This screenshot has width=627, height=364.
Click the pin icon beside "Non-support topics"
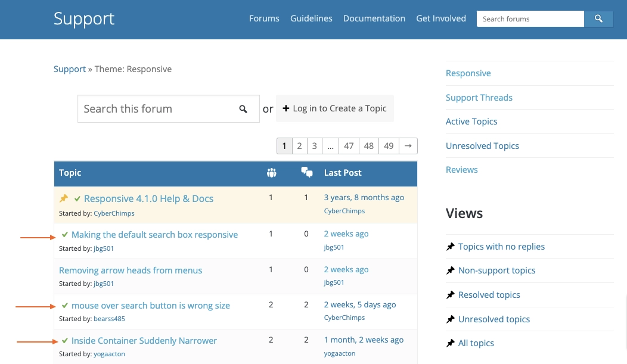click(451, 270)
